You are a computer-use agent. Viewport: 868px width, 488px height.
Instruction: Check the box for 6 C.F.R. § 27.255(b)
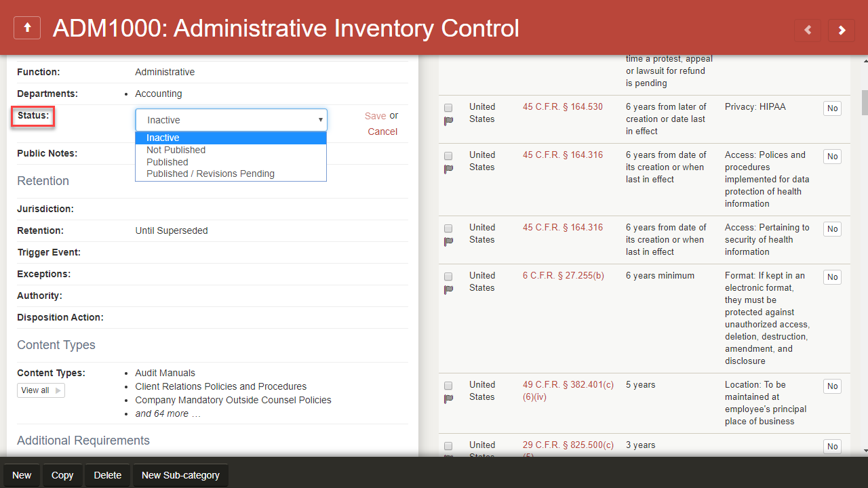pyautogui.click(x=448, y=277)
